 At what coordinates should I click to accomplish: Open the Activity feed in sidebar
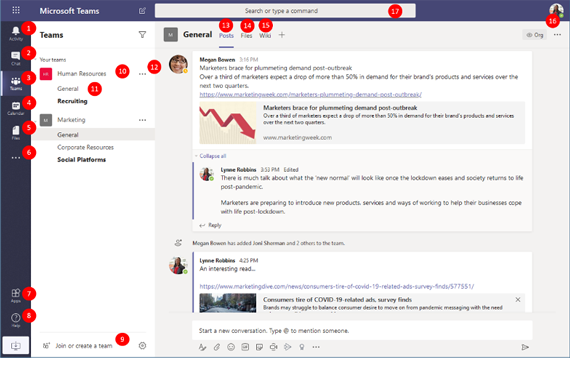[16, 33]
